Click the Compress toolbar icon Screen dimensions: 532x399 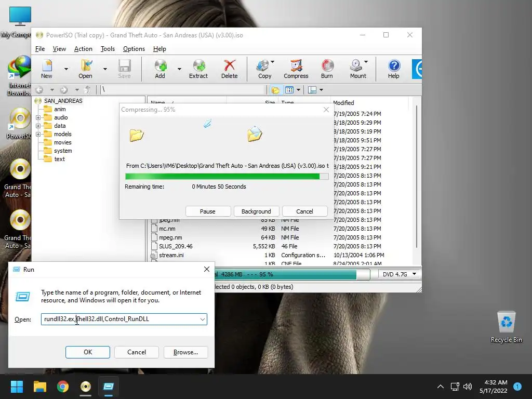[296, 69]
